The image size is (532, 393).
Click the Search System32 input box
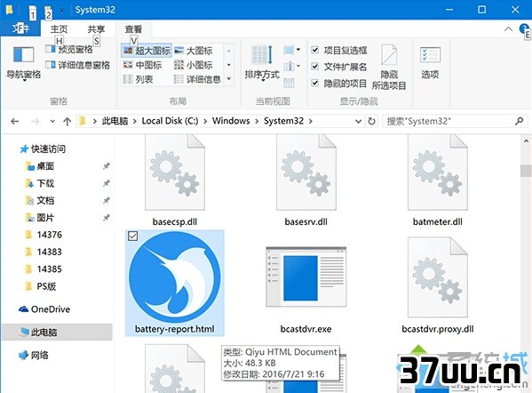pos(455,121)
